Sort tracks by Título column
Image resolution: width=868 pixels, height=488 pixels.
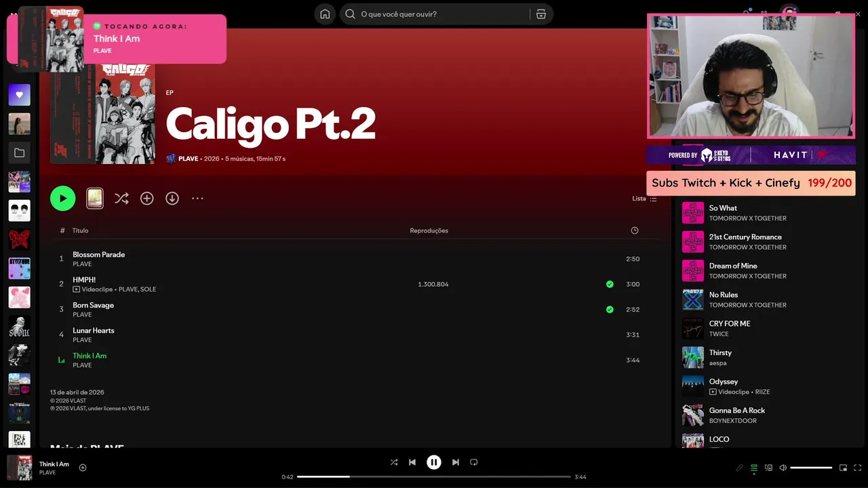coord(80,230)
